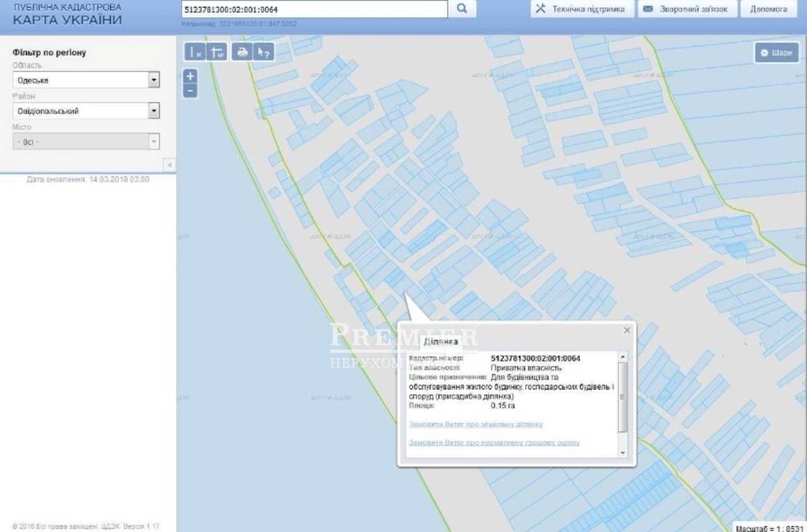Image resolution: width=807 pixels, height=532 pixels.
Task: Collapse the left filter sidebar arrow
Action: click(x=167, y=164)
